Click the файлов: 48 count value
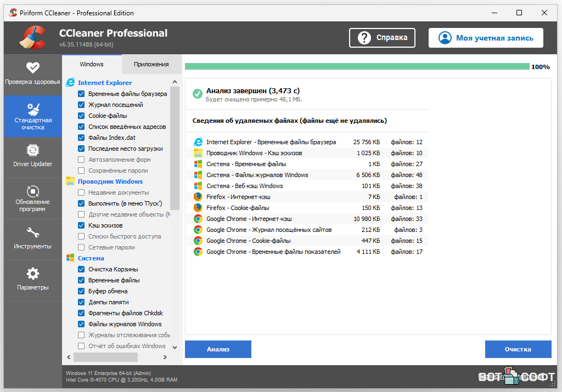This screenshot has height=392, width=562. [407, 175]
